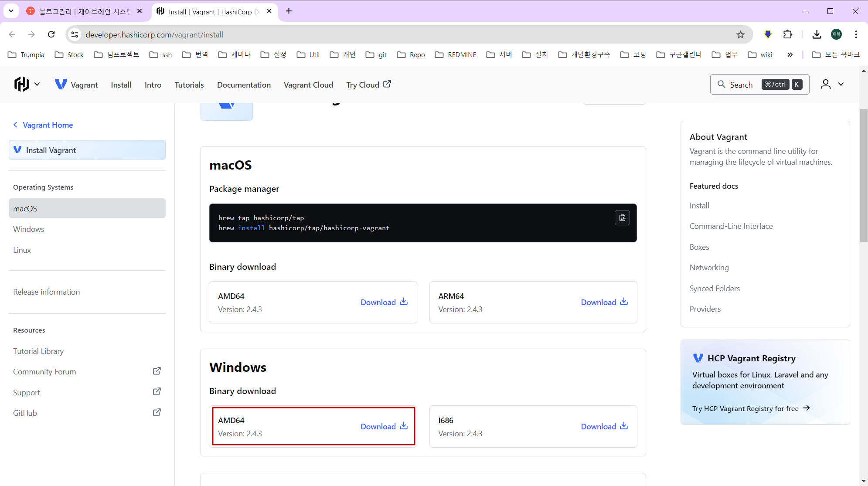Image resolution: width=868 pixels, height=486 pixels.
Task: Select Windows in Operating Systems sidebar
Action: [x=29, y=229]
